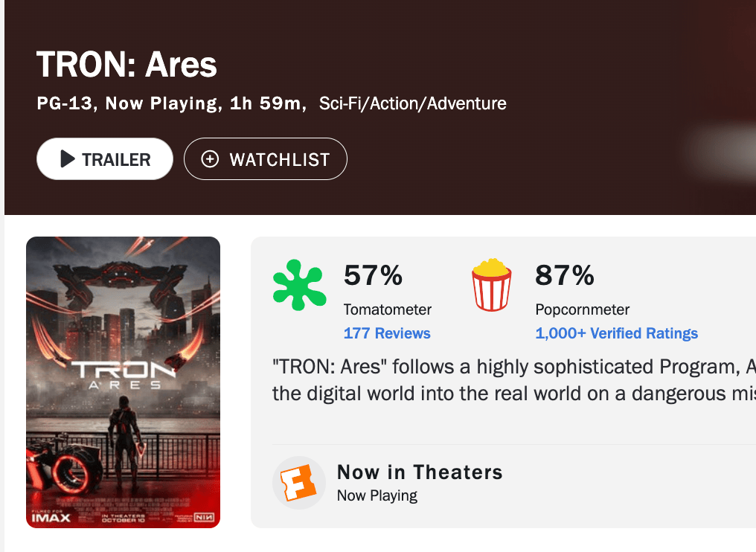Image resolution: width=756 pixels, height=552 pixels.
Task: Open the 1,000+ Verified Ratings link
Action: pos(616,333)
